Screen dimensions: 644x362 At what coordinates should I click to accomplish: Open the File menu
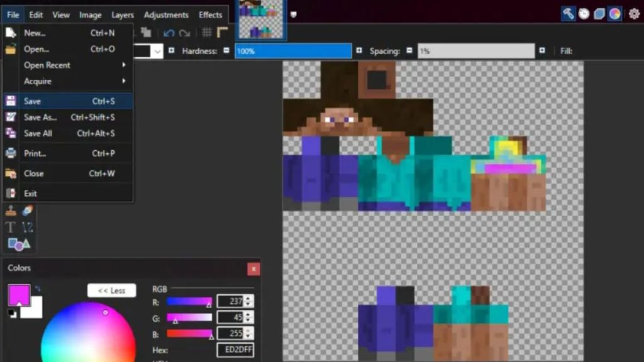[x=13, y=15]
